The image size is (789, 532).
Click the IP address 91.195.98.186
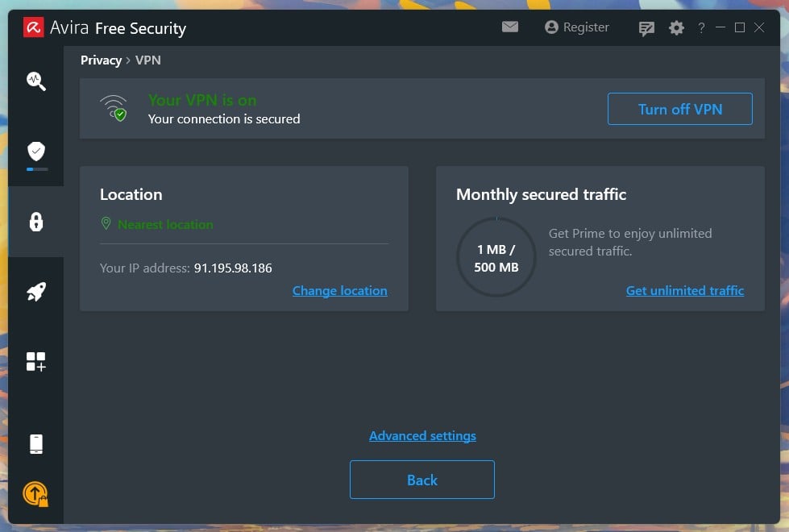233,268
